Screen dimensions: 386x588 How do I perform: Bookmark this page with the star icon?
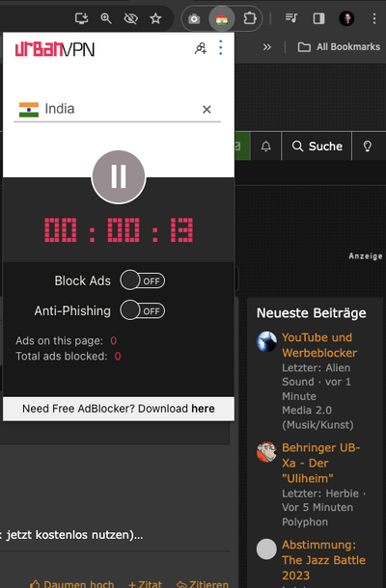155,18
